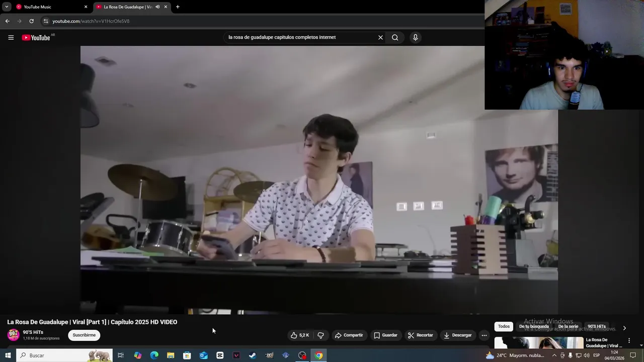Screen dimensions: 644x362
Task: Open Microsoft Store from taskbar
Action: (187, 355)
